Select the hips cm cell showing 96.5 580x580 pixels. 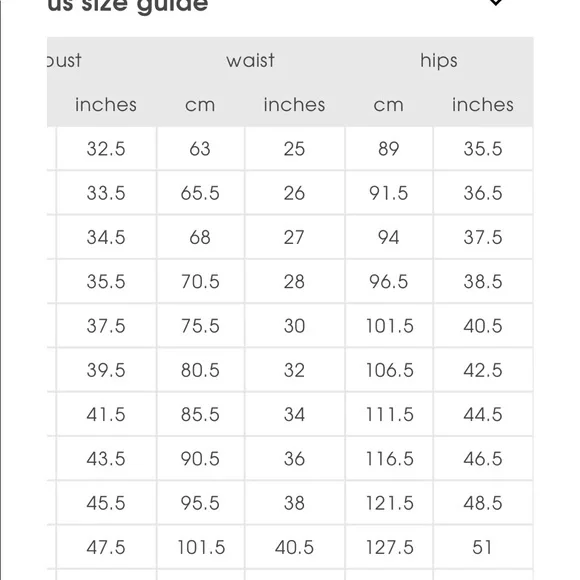coord(389,281)
